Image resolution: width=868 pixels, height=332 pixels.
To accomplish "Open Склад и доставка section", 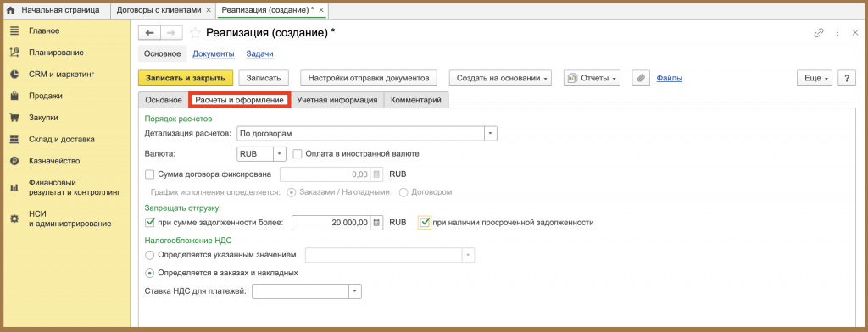I will tap(61, 139).
